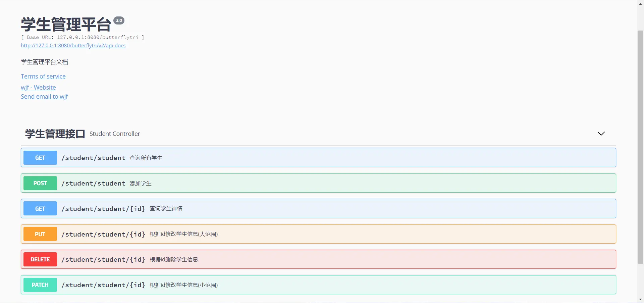Click the 根据id修改学生信息(大范围) description
Image resolution: width=644 pixels, height=303 pixels.
click(184, 234)
